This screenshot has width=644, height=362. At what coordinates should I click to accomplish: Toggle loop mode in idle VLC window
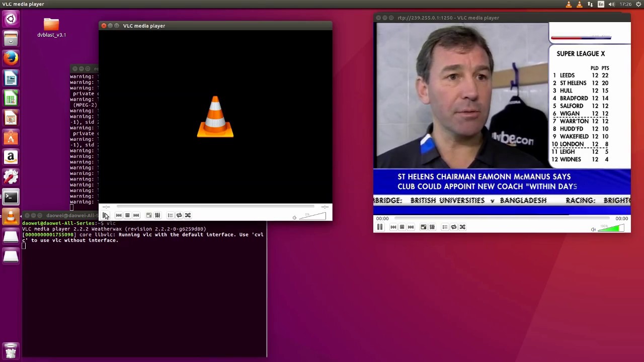[x=179, y=215]
